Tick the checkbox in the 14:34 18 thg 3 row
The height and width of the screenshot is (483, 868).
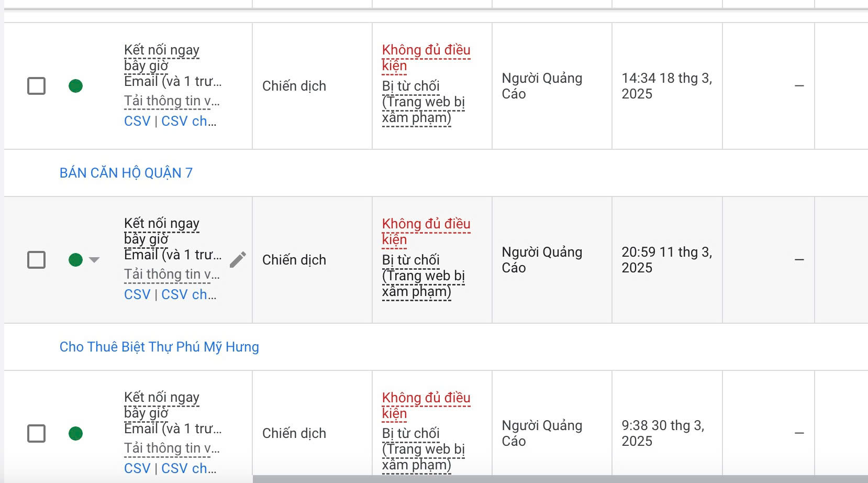click(36, 86)
